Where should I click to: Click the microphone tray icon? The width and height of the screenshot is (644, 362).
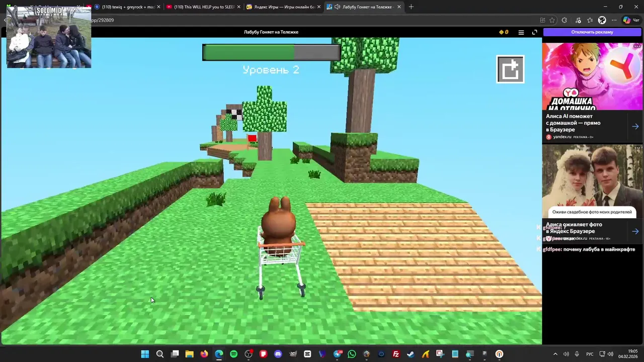pos(577,354)
